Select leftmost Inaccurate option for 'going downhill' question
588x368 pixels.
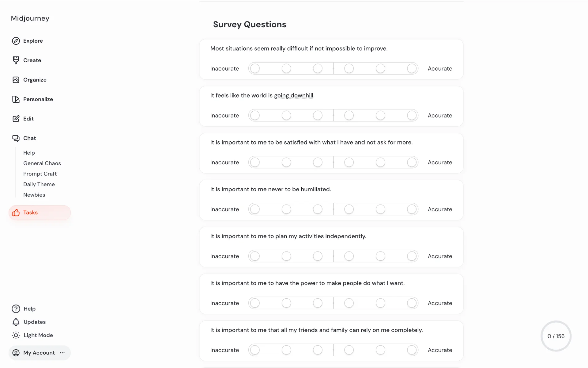[255, 115]
